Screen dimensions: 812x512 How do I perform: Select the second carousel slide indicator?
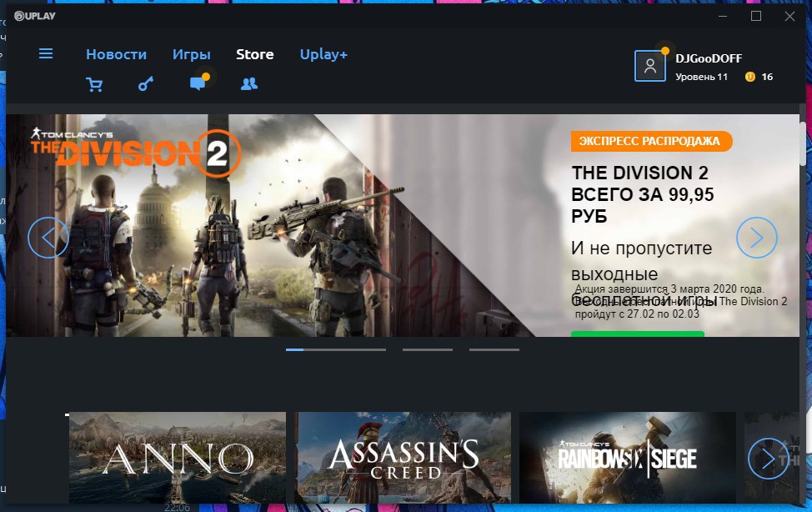pyautogui.click(x=427, y=349)
